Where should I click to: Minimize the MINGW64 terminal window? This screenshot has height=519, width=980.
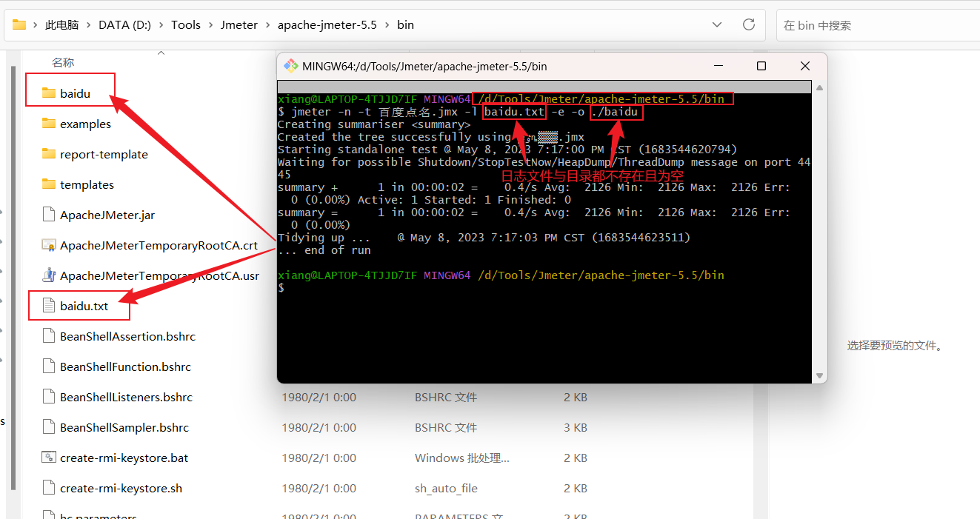point(717,66)
